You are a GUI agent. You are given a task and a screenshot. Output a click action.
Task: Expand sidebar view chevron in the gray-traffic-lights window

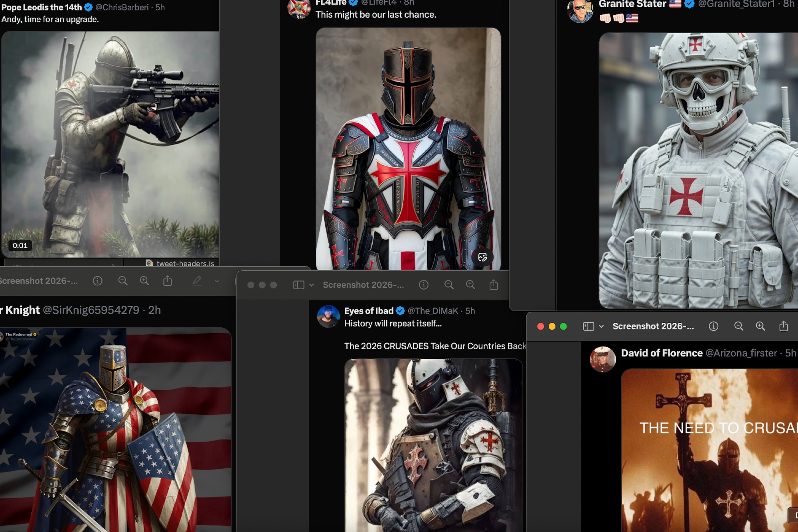[x=312, y=285]
